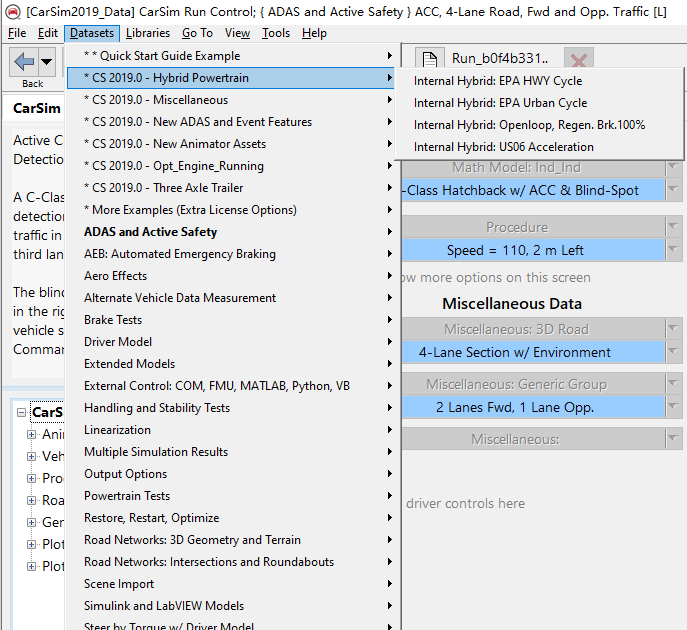The height and width of the screenshot is (630, 687).
Task: Click the empty Miscellaneous: library selector
Action: click(x=533, y=439)
